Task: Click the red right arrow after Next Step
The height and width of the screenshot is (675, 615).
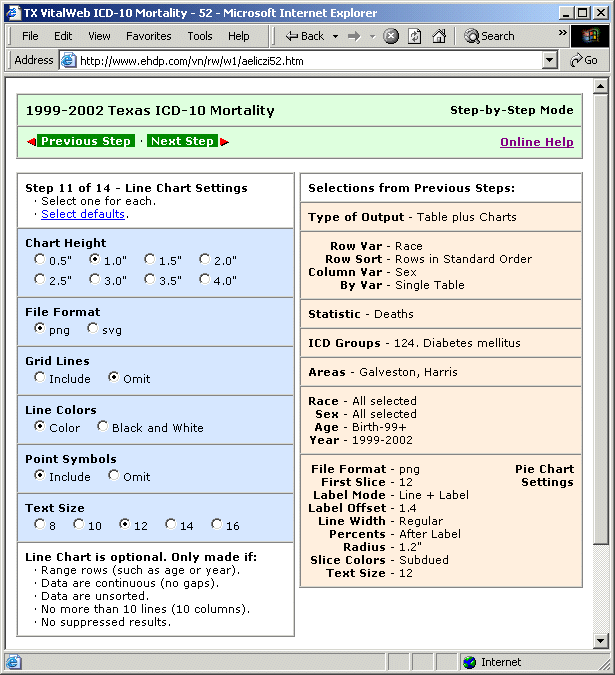Action: (x=224, y=142)
